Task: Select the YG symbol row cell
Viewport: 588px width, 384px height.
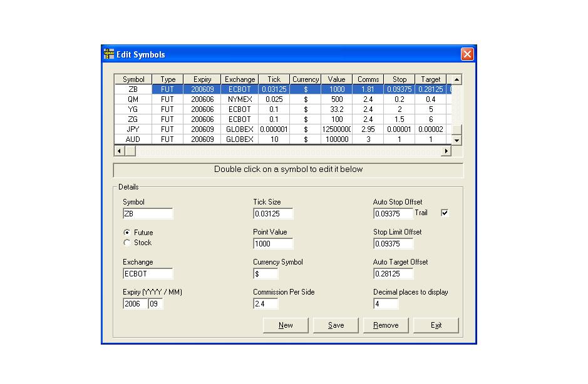Action: click(133, 109)
